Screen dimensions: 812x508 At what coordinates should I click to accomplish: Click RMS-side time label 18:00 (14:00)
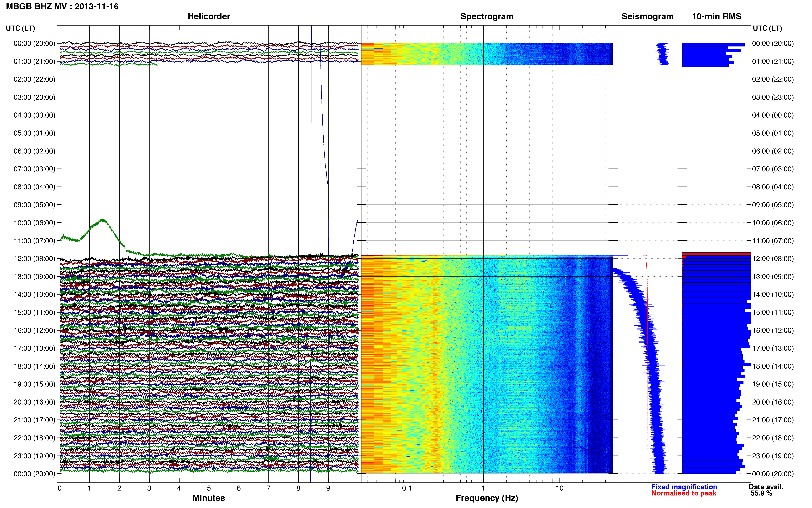[773, 366]
